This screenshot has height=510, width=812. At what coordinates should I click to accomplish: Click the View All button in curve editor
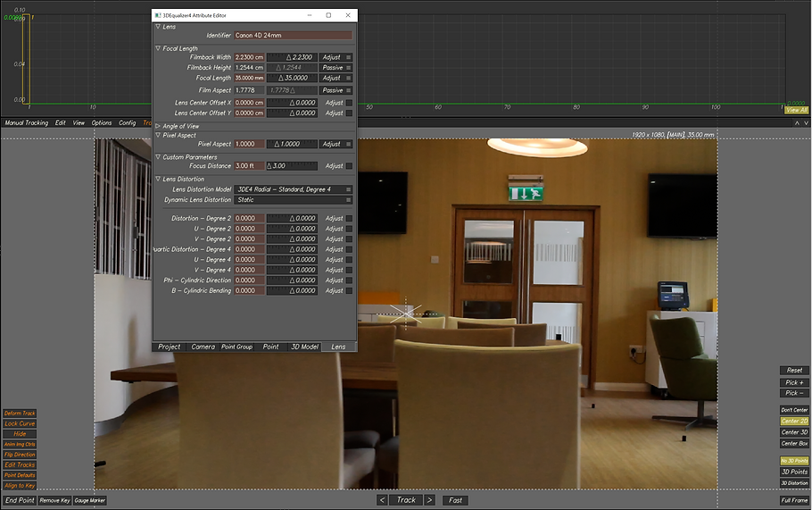pos(797,110)
